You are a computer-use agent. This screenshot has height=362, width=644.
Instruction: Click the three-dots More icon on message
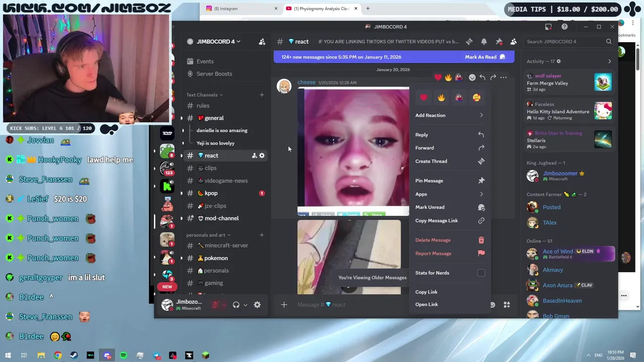click(504, 77)
